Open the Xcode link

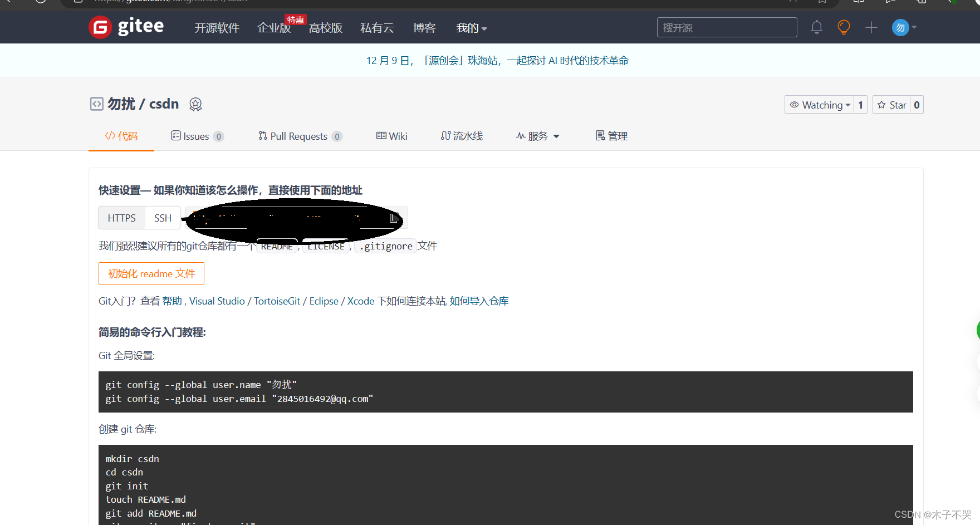coord(361,301)
